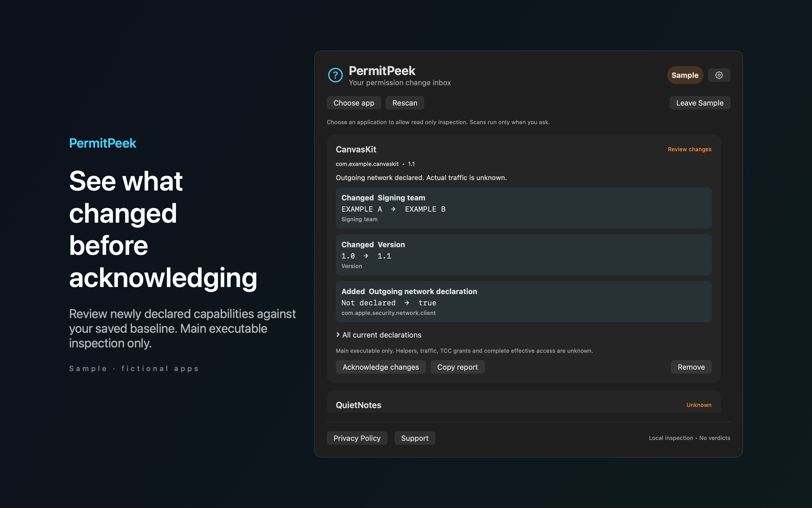Click the com.example.canvaskit bundle identifier

pos(367,164)
